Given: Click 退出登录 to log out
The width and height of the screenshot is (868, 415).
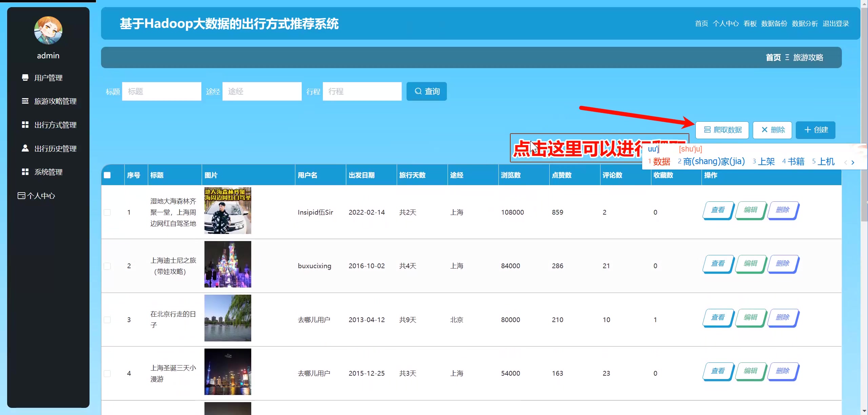Looking at the screenshot, I should point(836,23).
